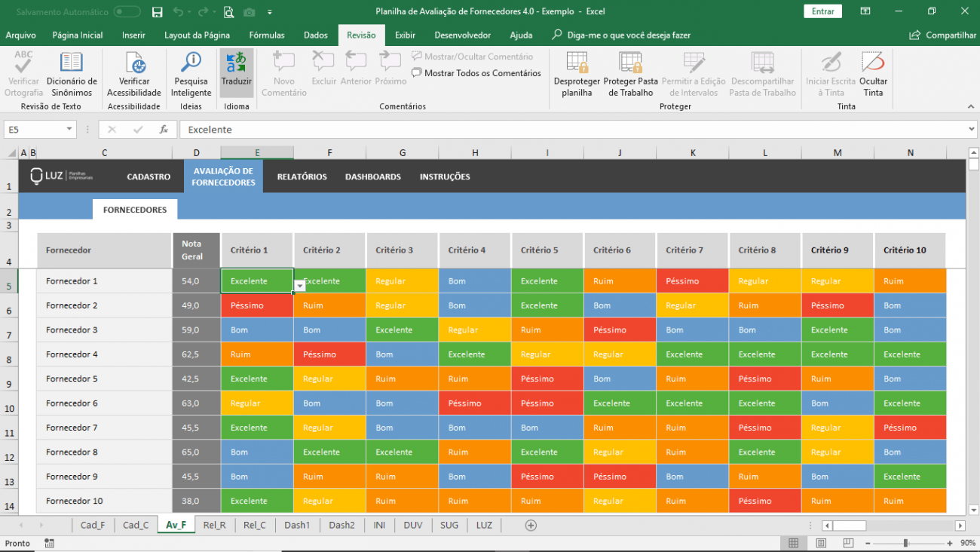Click the Redo arrow icon
Screen dimensions: 980x552
(202, 12)
